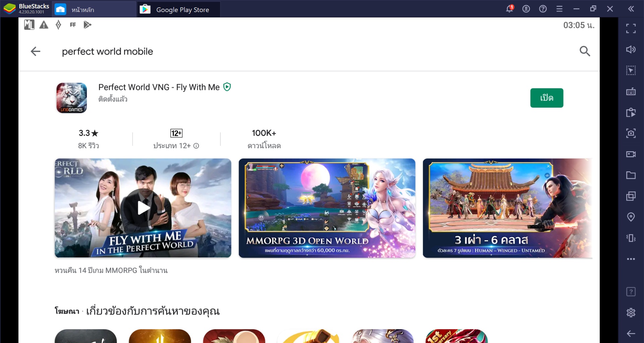The width and height of the screenshot is (644, 343).
Task: Play the Fly With Me trailer video
Action: pos(143,208)
